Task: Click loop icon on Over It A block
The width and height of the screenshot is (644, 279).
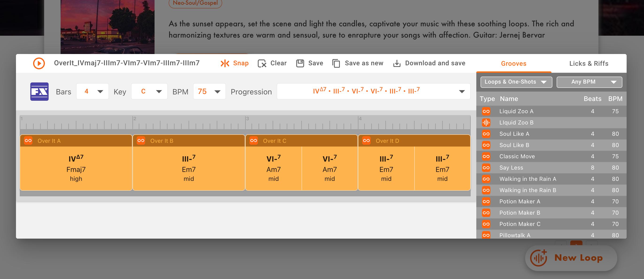Action: [28, 140]
